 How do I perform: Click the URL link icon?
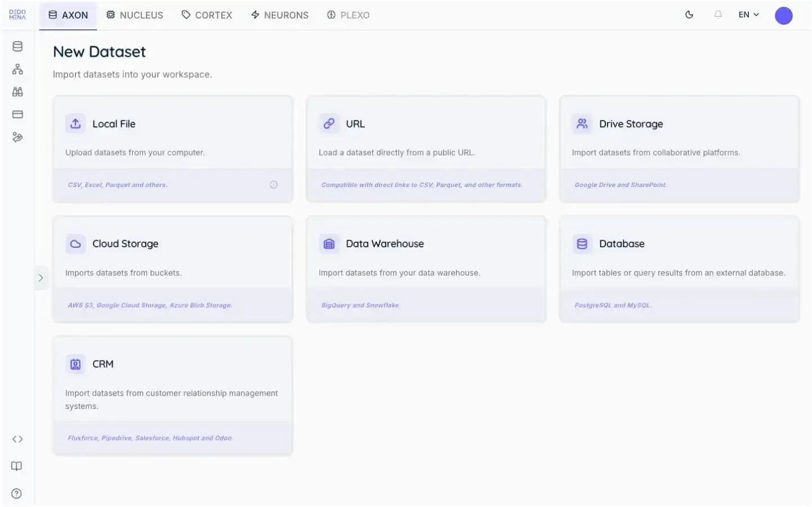(329, 123)
